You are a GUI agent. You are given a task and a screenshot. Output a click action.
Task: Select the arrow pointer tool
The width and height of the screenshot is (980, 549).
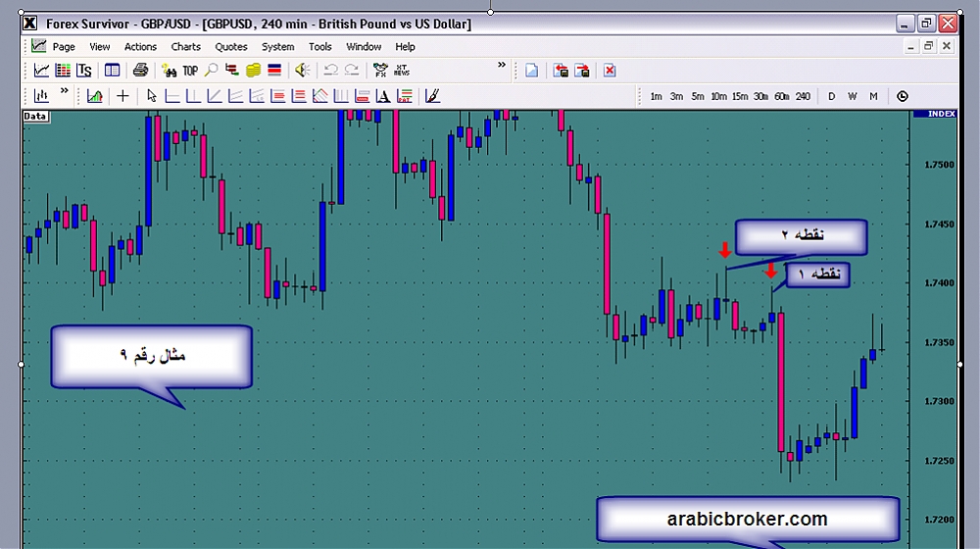tap(151, 96)
